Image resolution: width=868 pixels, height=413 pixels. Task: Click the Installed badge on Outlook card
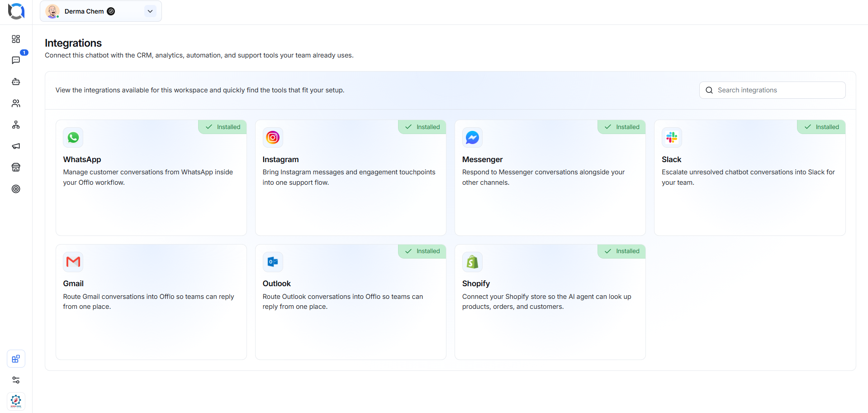click(x=422, y=251)
